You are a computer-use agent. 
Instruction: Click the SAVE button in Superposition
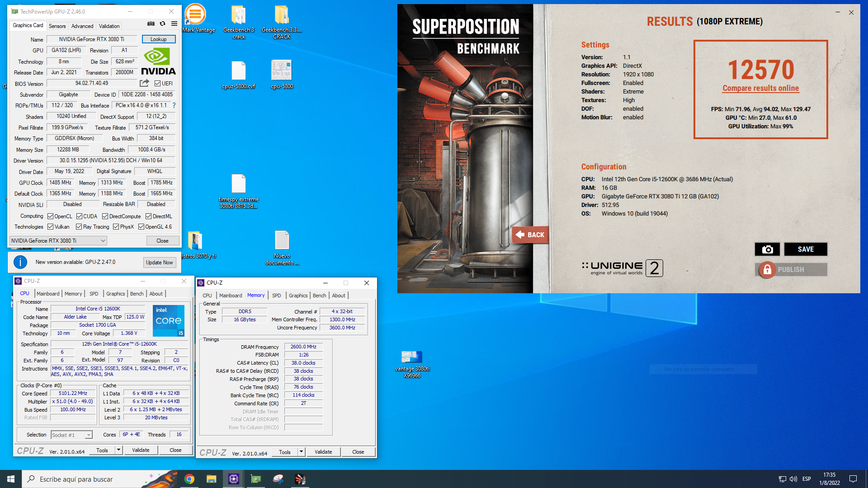[x=806, y=249]
